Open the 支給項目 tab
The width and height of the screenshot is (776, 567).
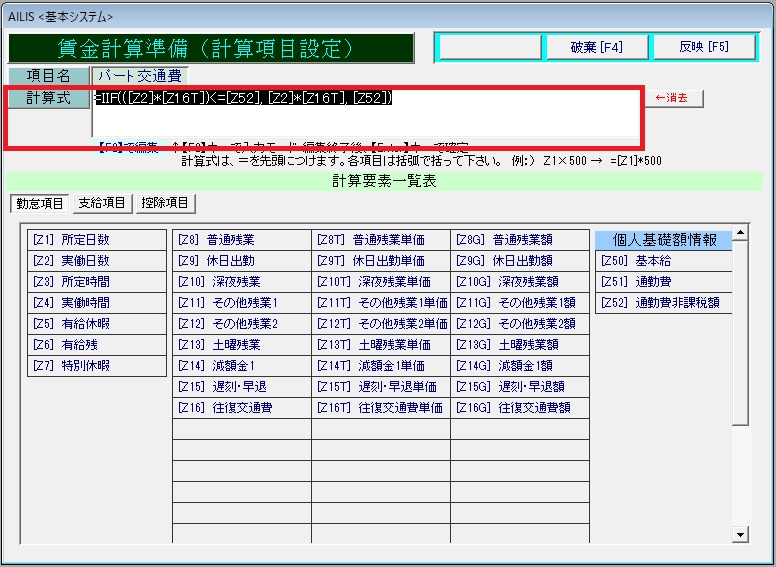[x=103, y=204]
